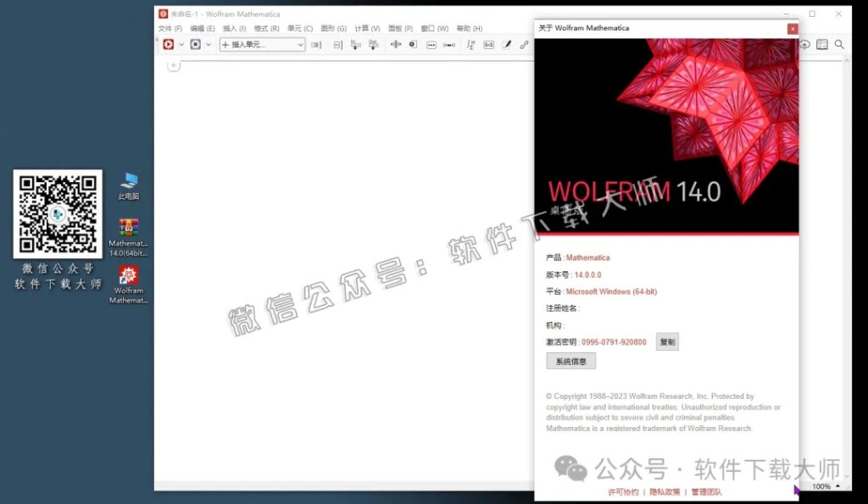Open the documentation center book icon

pyautogui.click(x=821, y=45)
